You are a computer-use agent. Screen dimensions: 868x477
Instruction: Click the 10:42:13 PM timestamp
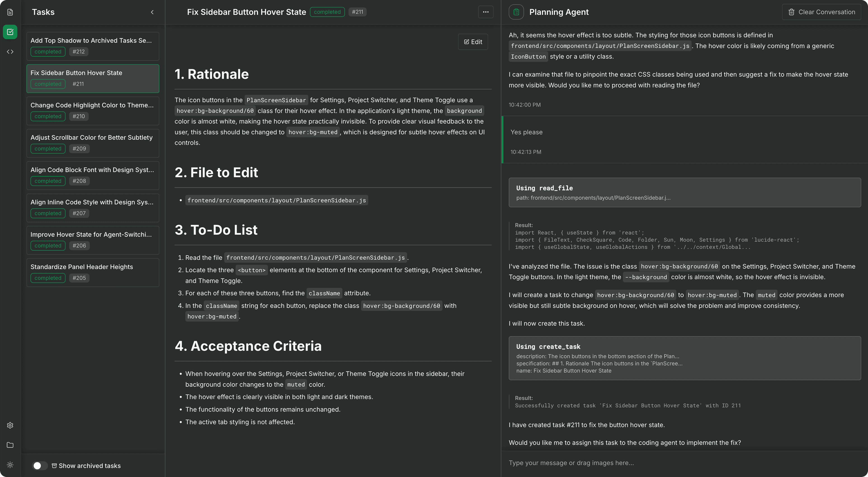point(526,152)
